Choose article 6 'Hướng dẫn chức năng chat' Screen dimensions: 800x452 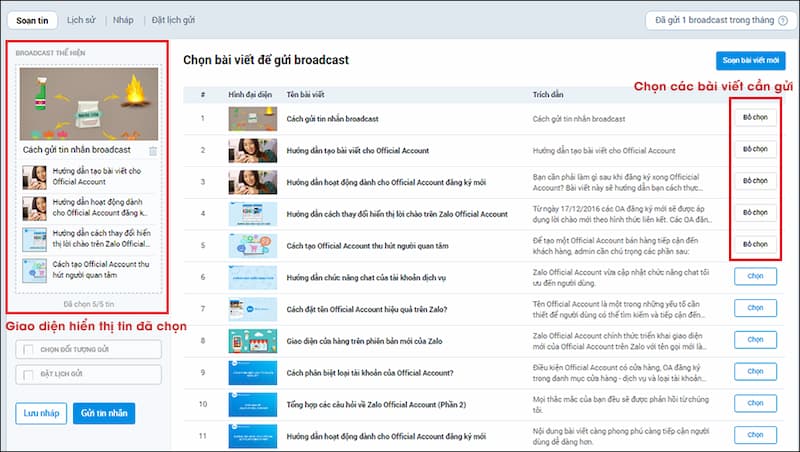(755, 276)
